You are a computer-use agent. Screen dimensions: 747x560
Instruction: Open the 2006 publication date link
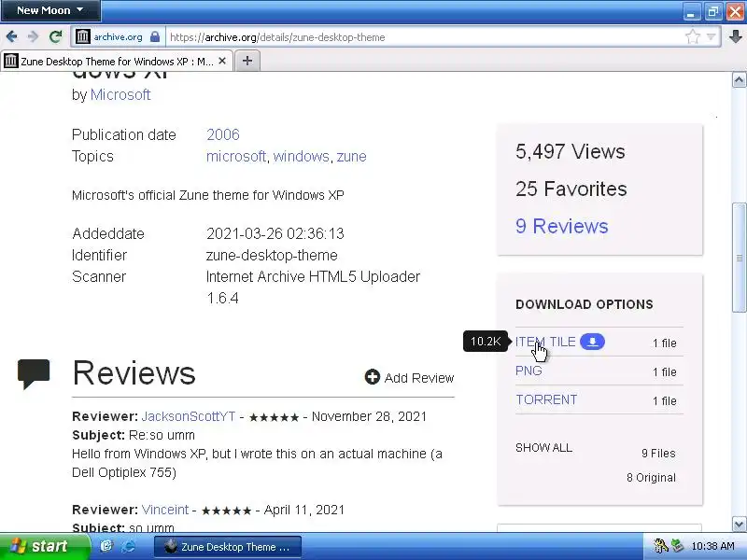coord(223,134)
